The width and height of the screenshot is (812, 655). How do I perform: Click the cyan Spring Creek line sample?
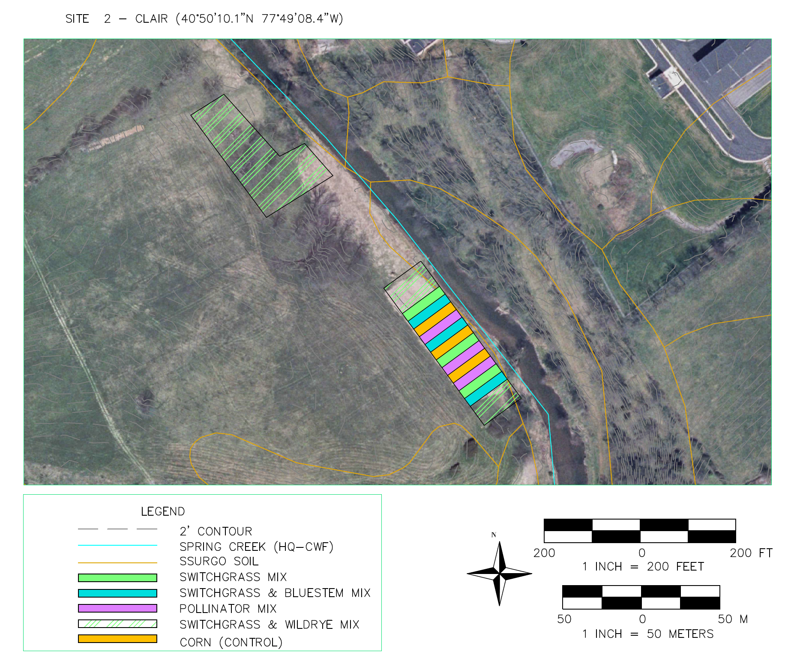pyautogui.click(x=117, y=545)
